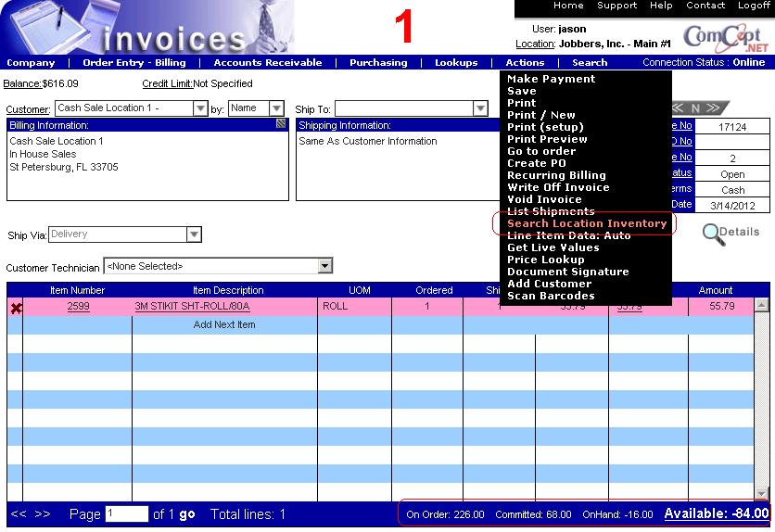The image size is (775, 532).
Task: Click the ComCept.NET logo
Action: pyautogui.click(x=726, y=37)
